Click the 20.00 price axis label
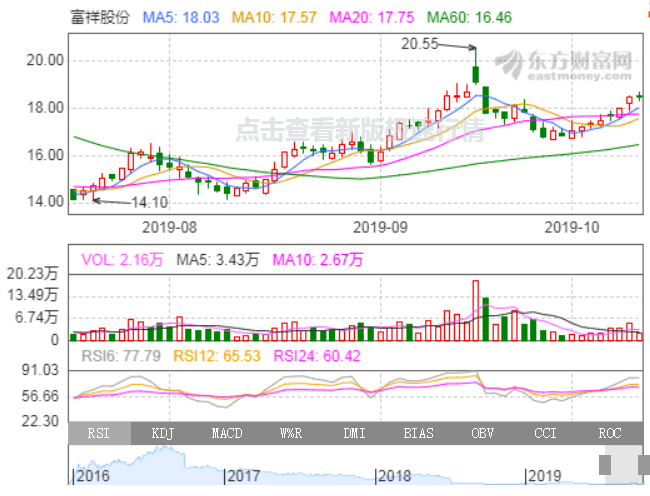The image size is (650, 496). pyautogui.click(x=45, y=60)
